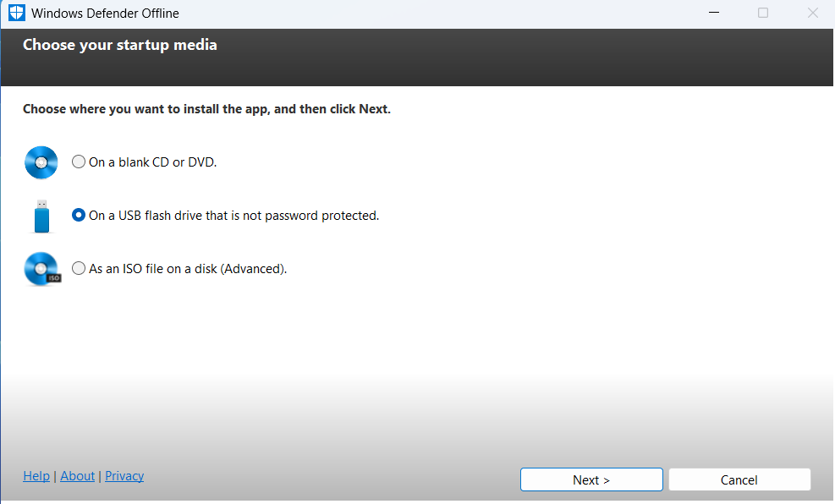Image resolution: width=835 pixels, height=504 pixels.
Task: Choose the USB flash drive radio button
Action: [79, 215]
